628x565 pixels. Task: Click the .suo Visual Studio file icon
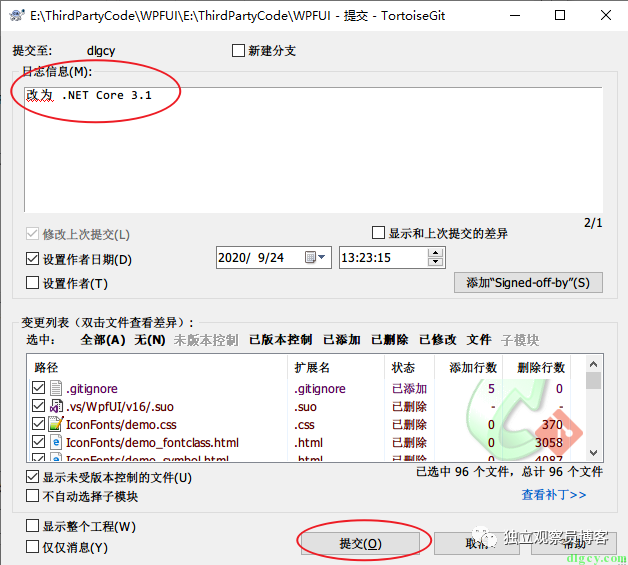[x=56, y=406]
